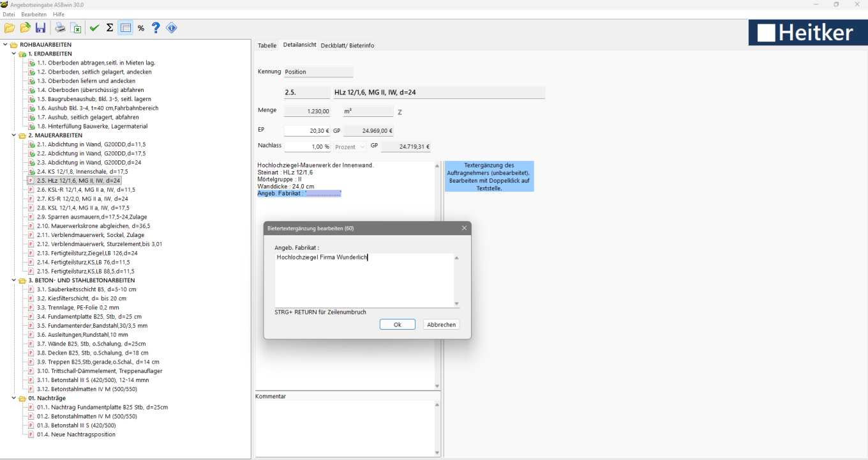The image size is (868, 460).
Task: Switch to the Tabelle tab
Action: [267, 45]
